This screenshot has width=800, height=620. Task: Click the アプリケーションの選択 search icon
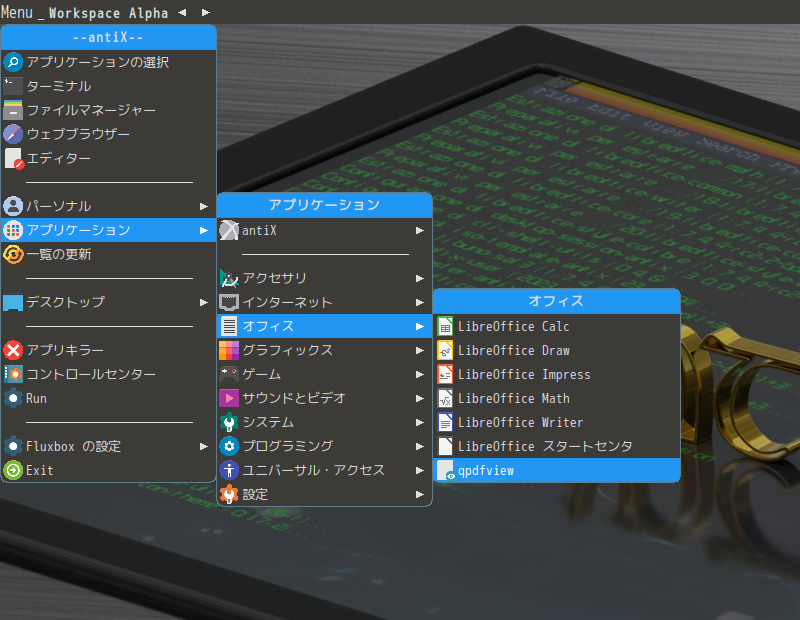tap(13, 62)
